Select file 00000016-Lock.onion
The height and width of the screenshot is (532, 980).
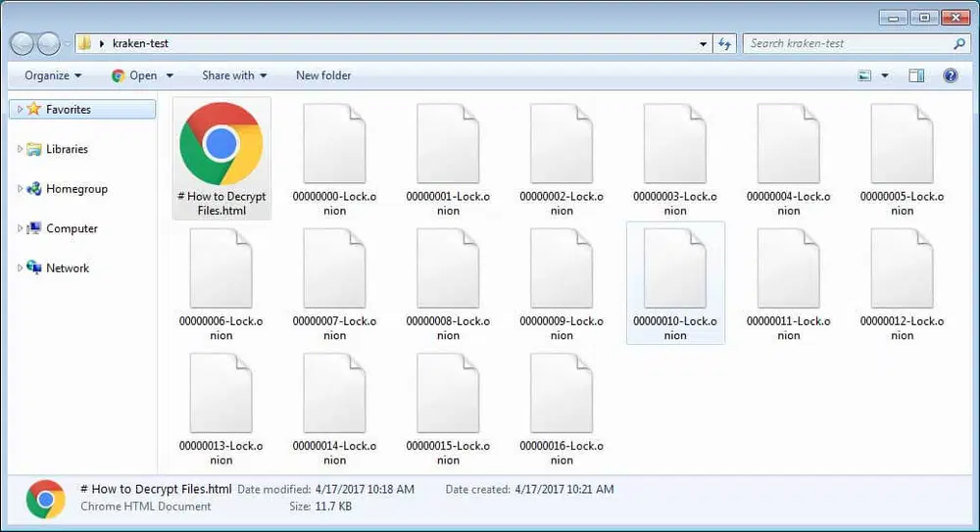pos(562,409)
